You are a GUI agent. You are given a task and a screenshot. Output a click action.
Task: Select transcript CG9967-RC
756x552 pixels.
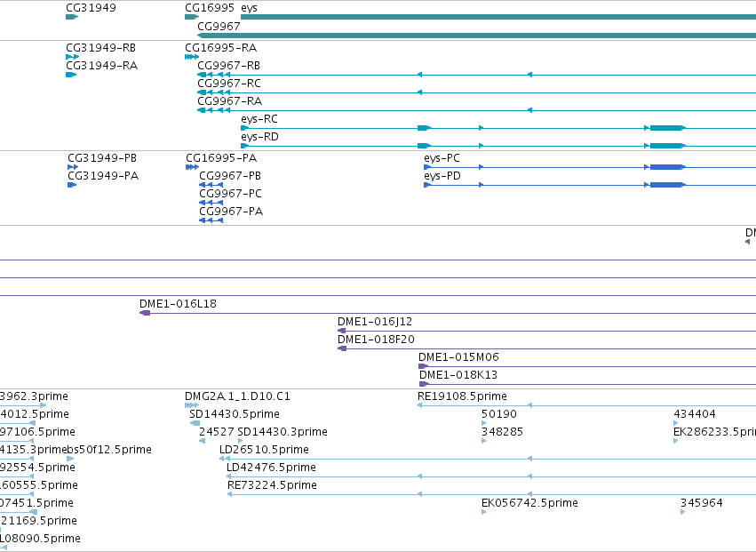(229, 84)
